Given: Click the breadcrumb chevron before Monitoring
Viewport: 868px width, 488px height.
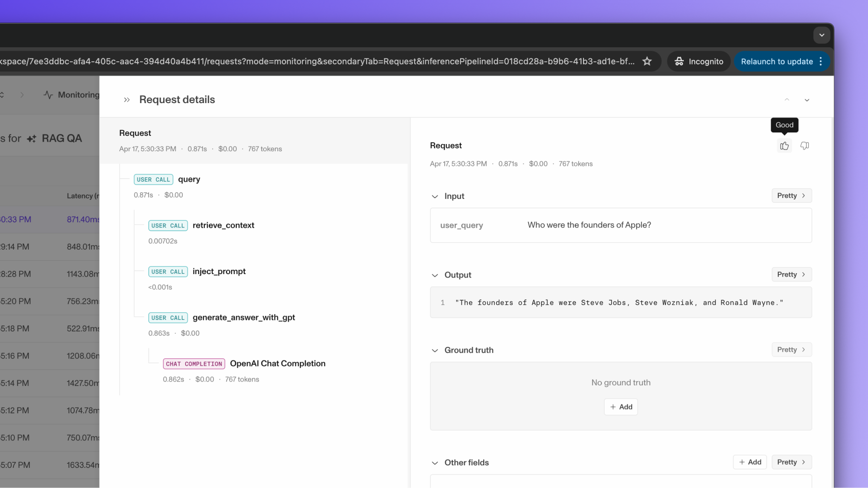Looking at the screenshot, I should [22, 95].
